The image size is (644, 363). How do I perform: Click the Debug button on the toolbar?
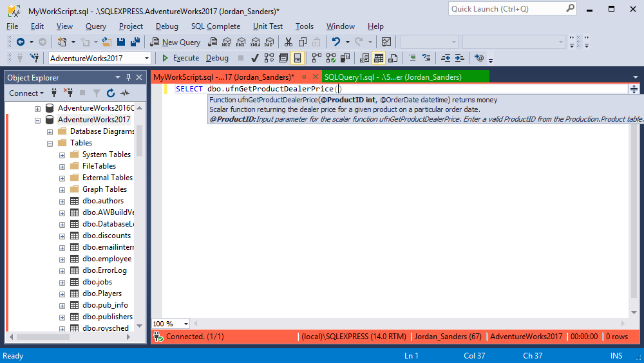[x=217, y=58]
